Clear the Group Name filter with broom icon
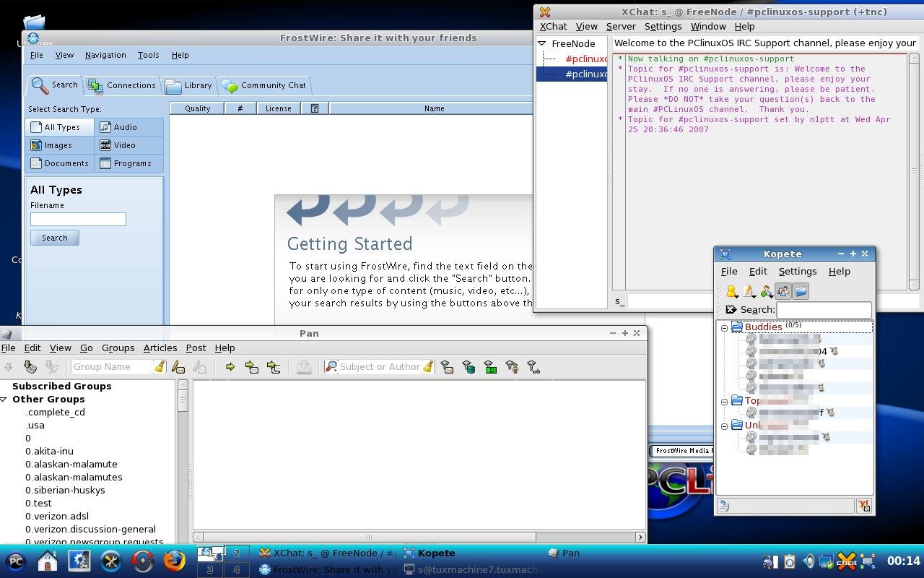924x578 pixels. point(160,367)
